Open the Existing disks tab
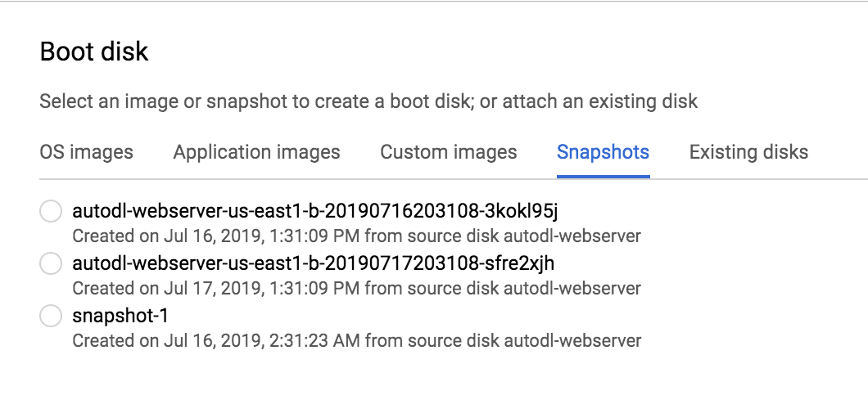 pos(748,152)
